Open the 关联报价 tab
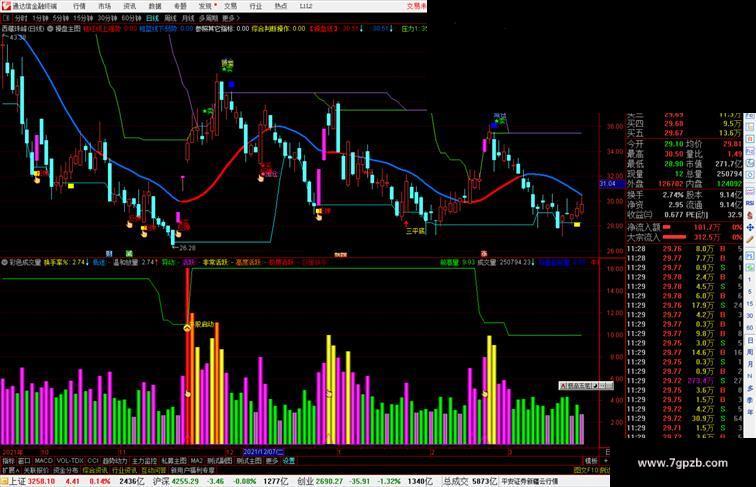Viewport: 756px width, 487px height. pos(36,470)
